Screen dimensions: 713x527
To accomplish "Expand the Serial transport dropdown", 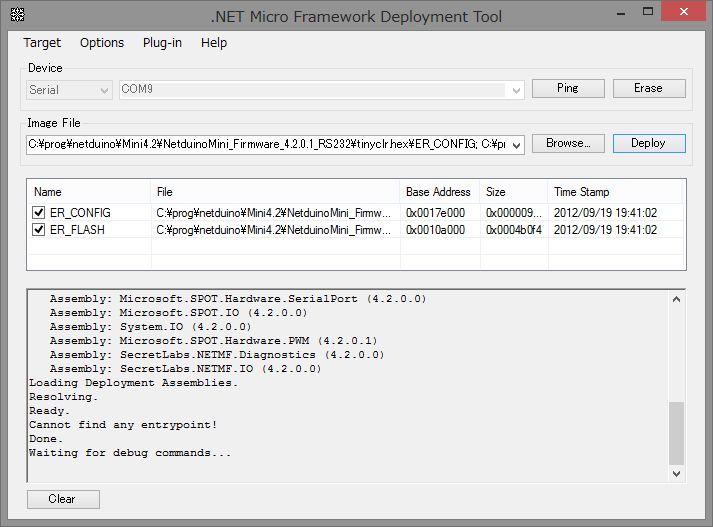I will click(x=104, y=90).
